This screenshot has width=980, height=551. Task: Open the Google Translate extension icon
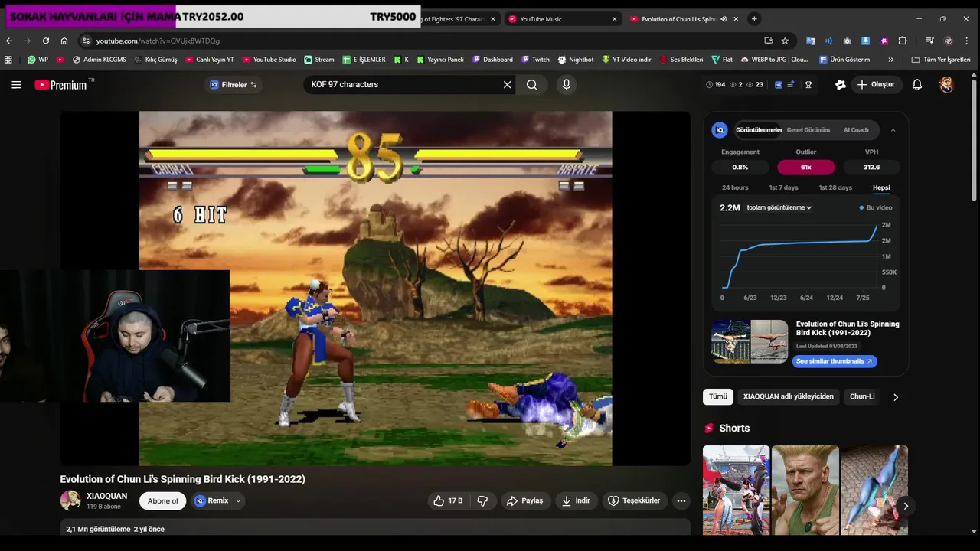tap(811, 41)
